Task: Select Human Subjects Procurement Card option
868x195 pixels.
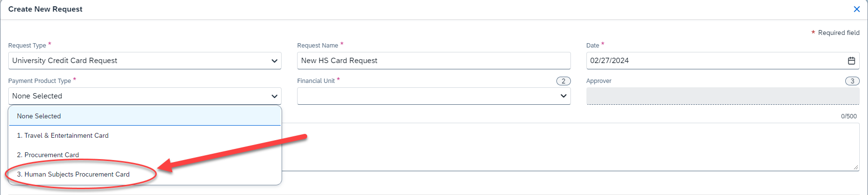Action: tap(145, 174)
